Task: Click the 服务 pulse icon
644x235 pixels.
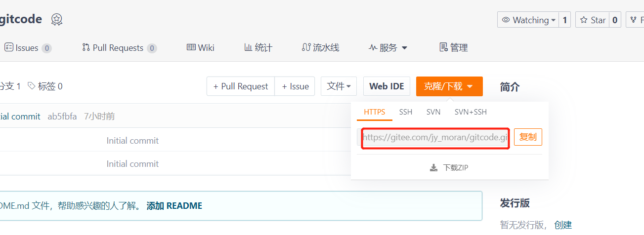Action: 373,47
